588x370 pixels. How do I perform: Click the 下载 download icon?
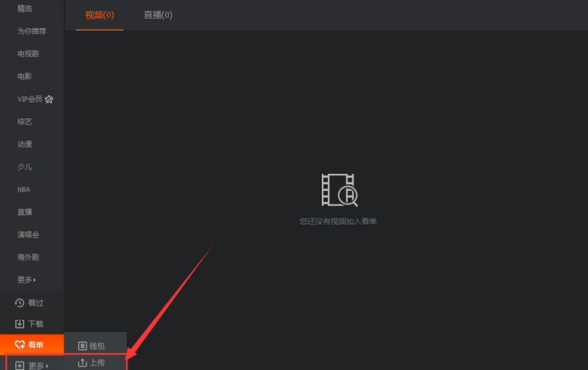[20, 323]
